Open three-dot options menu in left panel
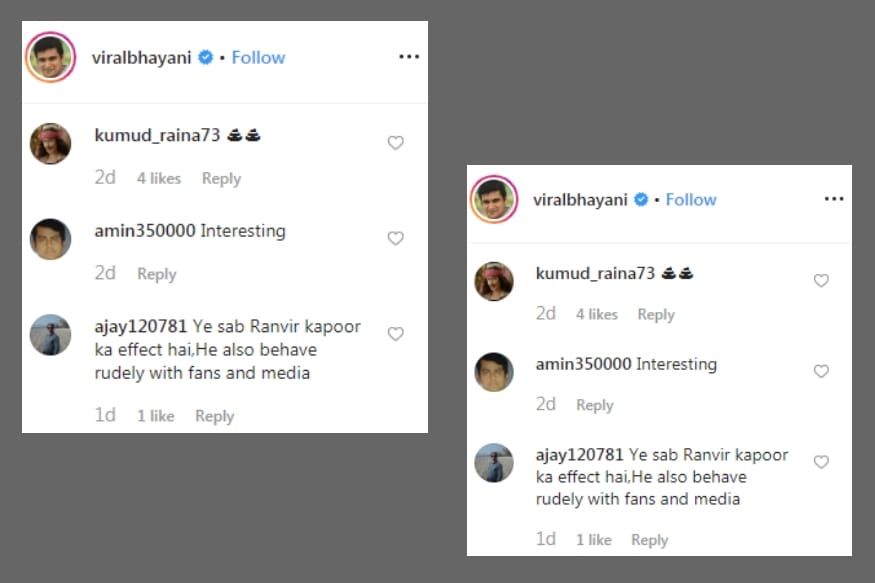The width and height of the screenshot is (875, 583). 408,57
